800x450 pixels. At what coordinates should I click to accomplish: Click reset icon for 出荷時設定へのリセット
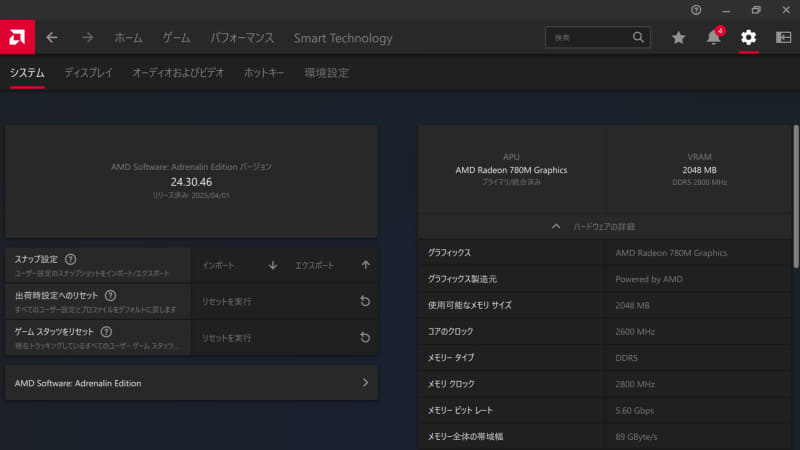[x=365, y=301]
